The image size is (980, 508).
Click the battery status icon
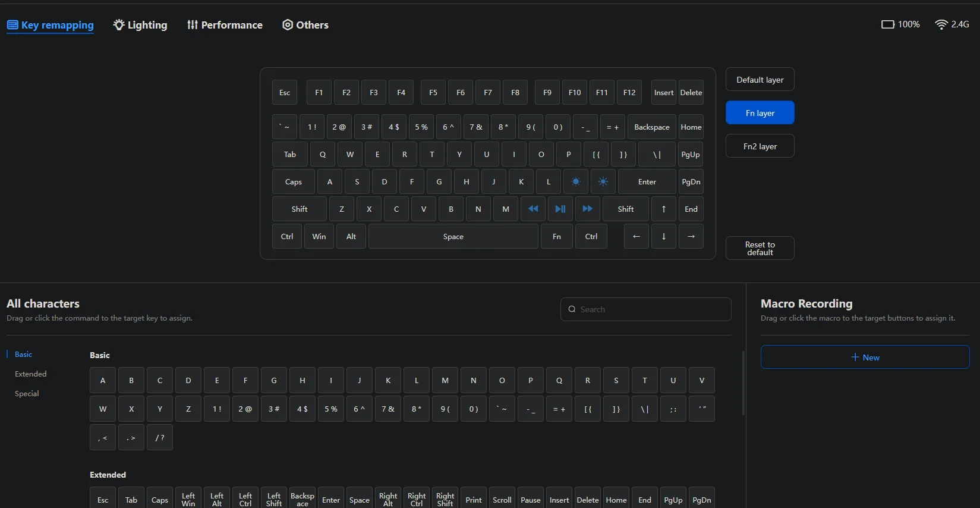pyautogui.click(x=887, y=24)
